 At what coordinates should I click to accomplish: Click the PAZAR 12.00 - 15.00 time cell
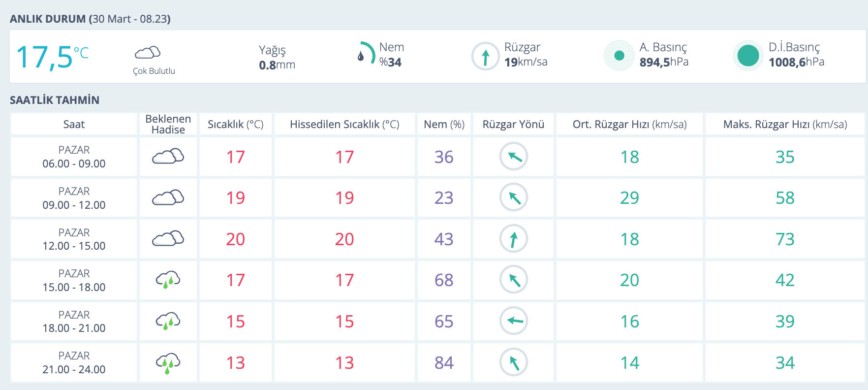(74, 239)
